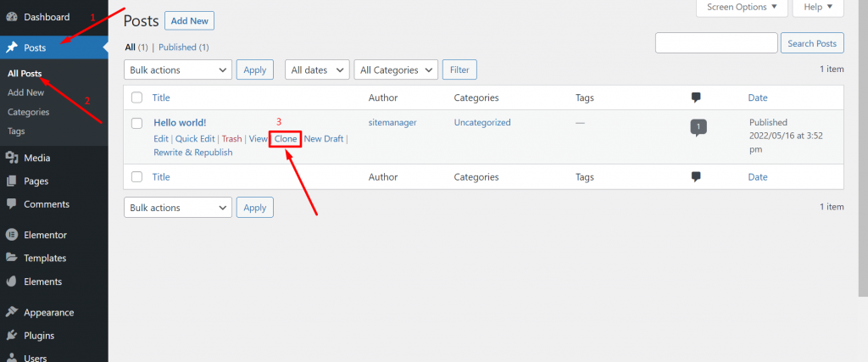Click the Clone link under Hello world!
The width and height of the screenshot is (868, 362).
click(x=286, y=138)
